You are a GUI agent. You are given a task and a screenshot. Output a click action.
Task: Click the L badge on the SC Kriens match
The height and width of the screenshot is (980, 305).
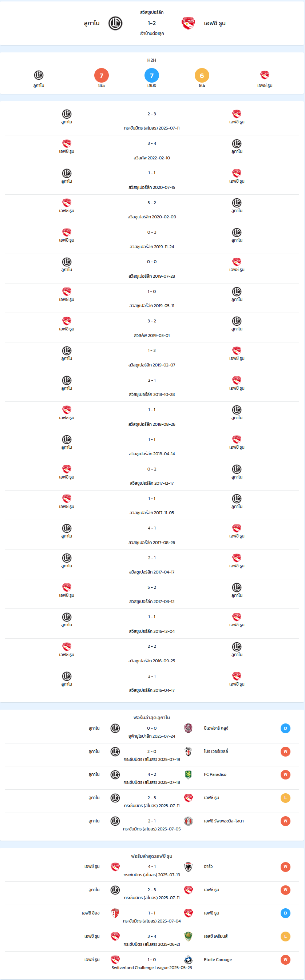tap(286, 936)
